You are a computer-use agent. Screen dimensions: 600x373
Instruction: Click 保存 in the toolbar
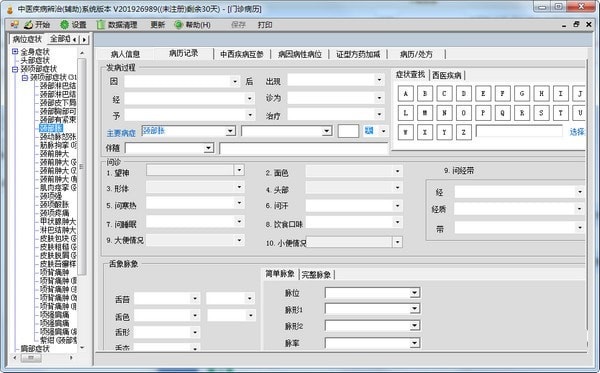(x=238, y=25)
